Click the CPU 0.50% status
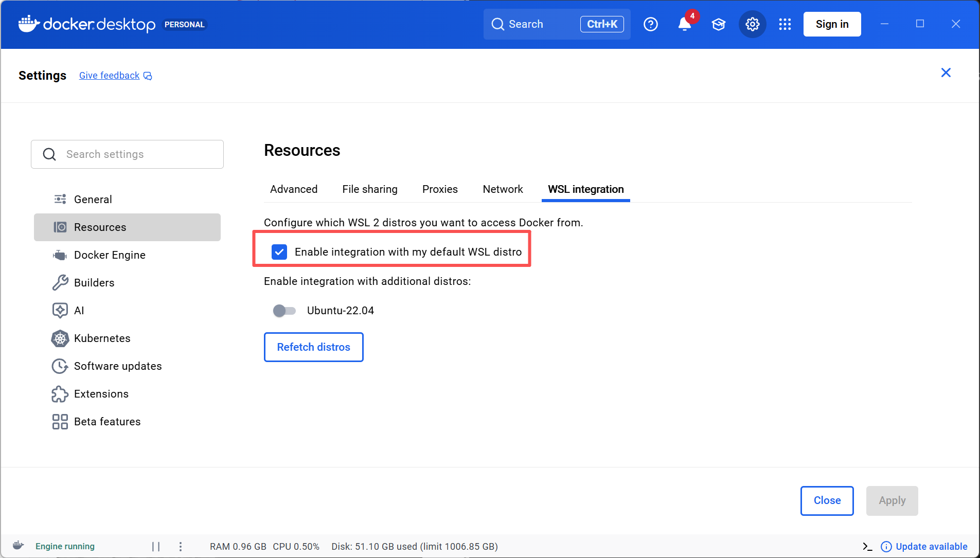This screenshot has width=980, height=558. pyautogui.click(x=296, y=546)
